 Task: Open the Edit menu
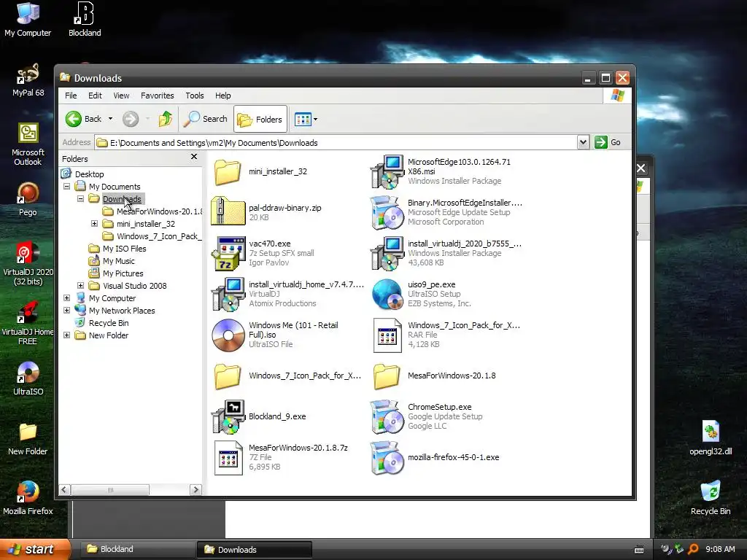coord(95,96)
